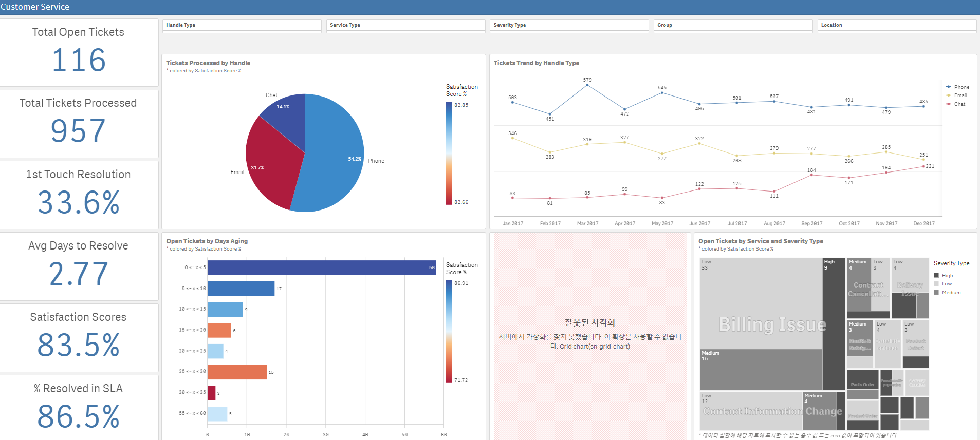Click the 1st Touch Resolution 33.6% KPI

click(79, 195)
